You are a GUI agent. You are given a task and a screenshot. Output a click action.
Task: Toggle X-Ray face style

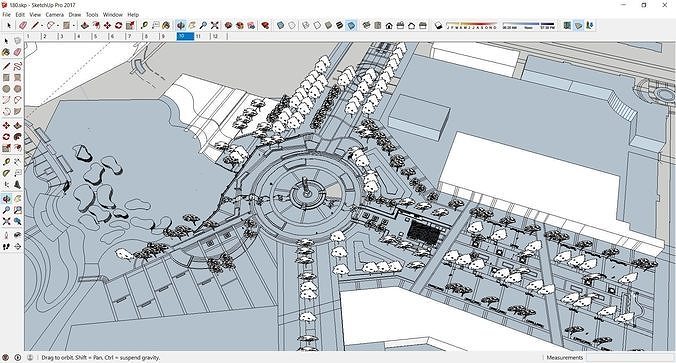click(281, 25)
